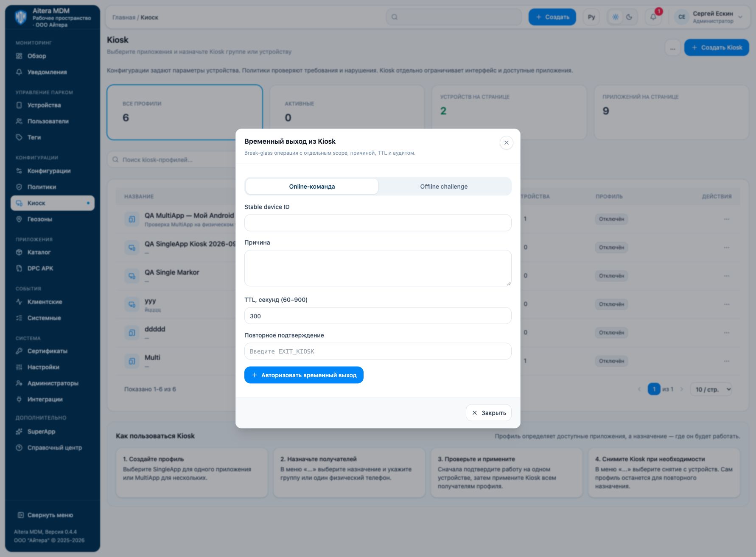Open notifications bell in top bar
Image resolution: width=756 pixels, height=557 pixels.
point(653,17)
